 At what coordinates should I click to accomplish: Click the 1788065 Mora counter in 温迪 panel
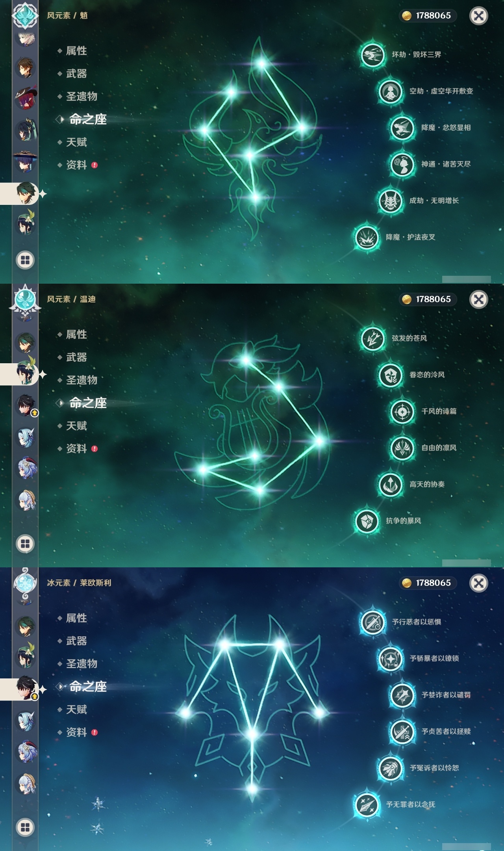click(428, 299)
